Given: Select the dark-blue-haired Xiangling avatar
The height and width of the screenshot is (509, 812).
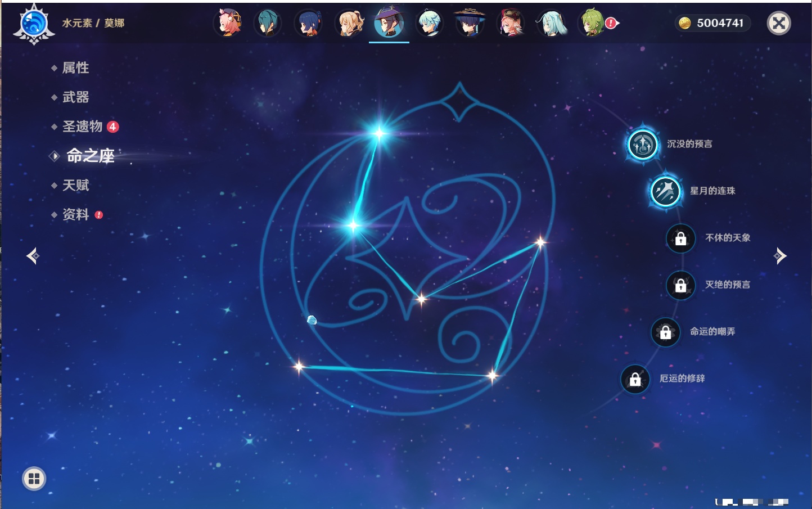Looking at the screenshot, I should tap(308, 23).
